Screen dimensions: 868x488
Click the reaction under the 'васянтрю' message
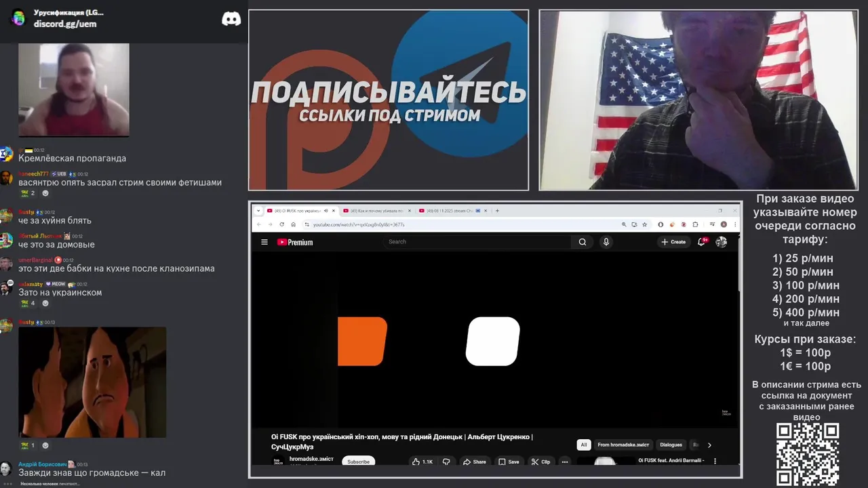point(28,193)
